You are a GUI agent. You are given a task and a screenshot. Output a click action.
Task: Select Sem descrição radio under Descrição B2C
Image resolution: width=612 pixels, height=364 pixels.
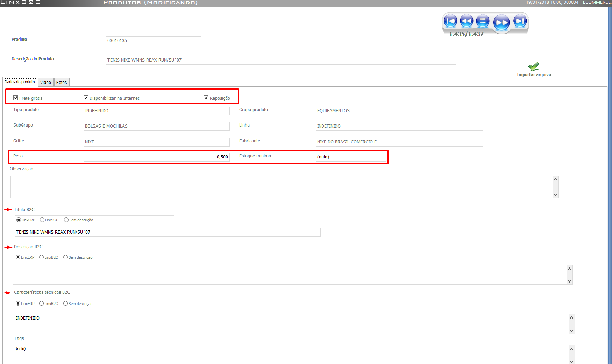pyautogui.click(x=65, y=257)
